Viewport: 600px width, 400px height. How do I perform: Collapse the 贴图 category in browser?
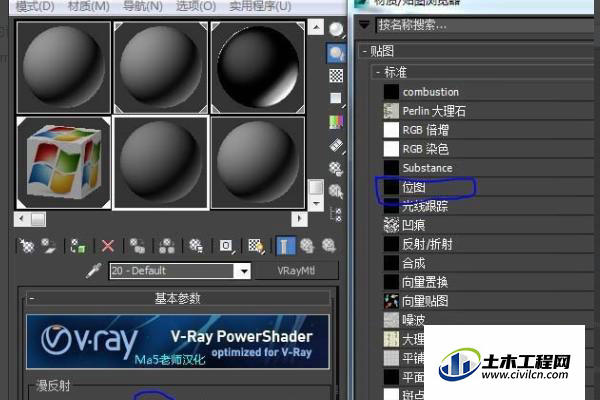tap(478, 51)
